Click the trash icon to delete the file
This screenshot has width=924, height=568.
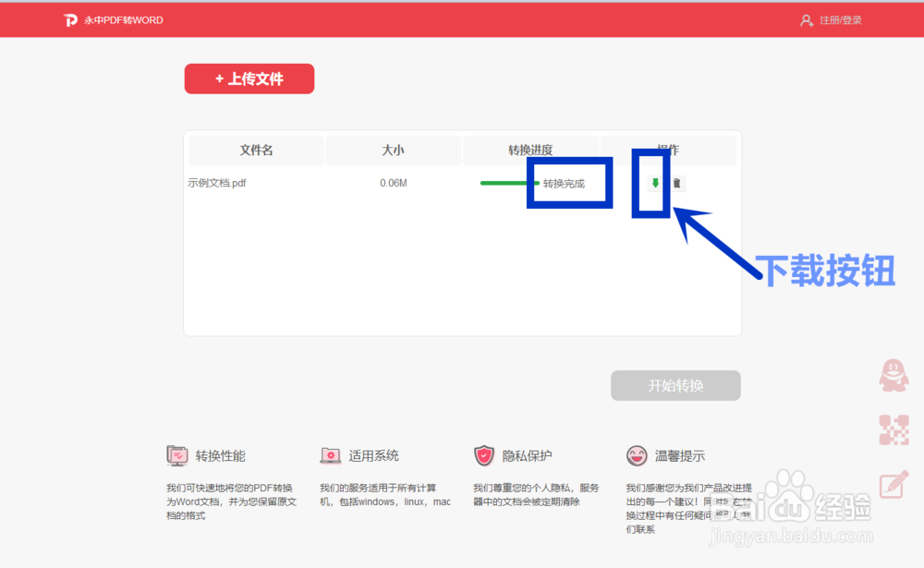(x=676, y=183)
